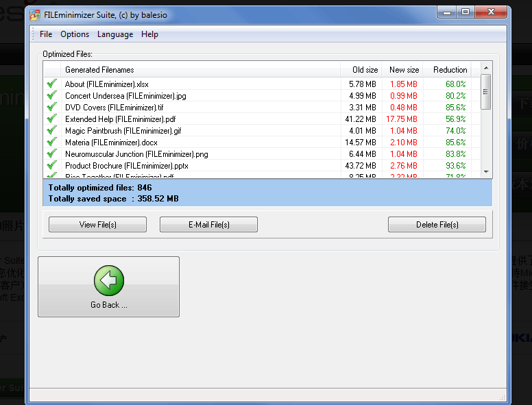Click reduction value 80.2%
This screenshot has width=532, height=405.
(456, 96)
